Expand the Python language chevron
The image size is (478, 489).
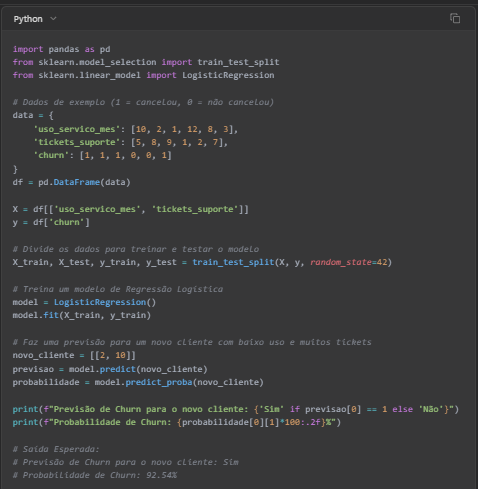click(x=53, y=19)
